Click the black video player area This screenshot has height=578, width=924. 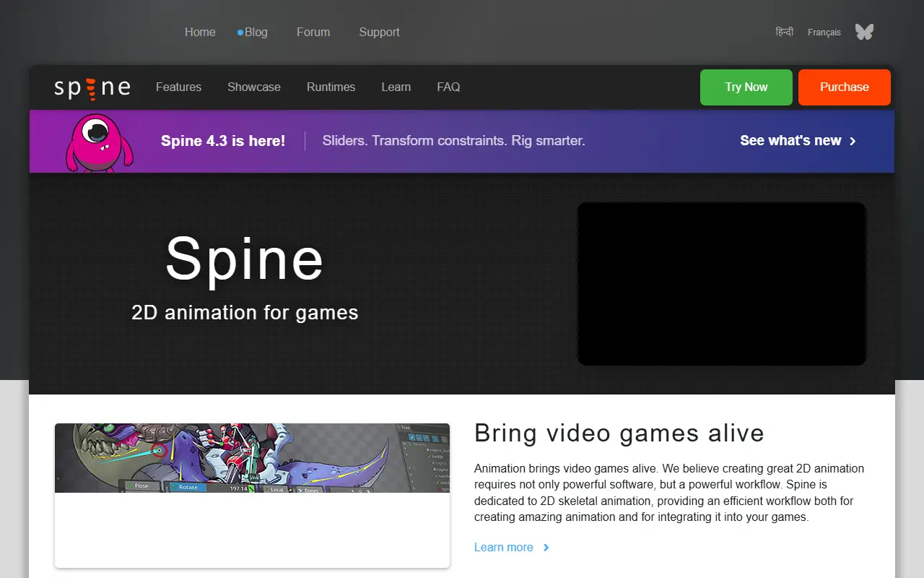722,284
